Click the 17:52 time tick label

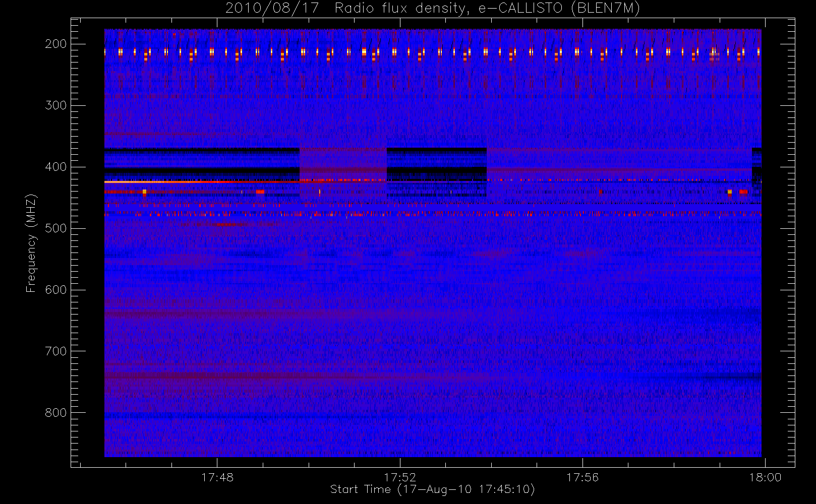[400, 477]
